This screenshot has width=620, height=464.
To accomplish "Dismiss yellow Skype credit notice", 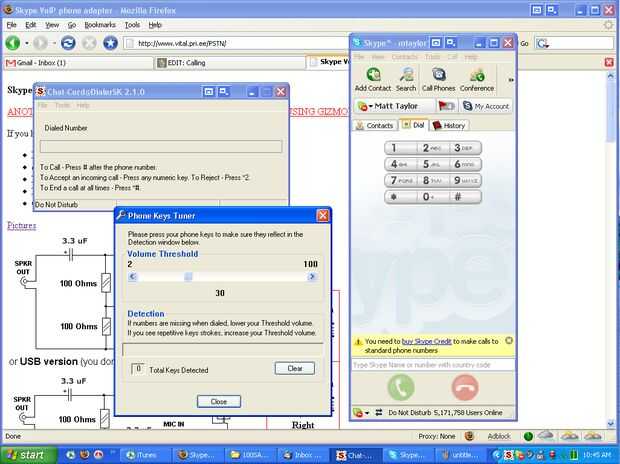I will 509,341.
